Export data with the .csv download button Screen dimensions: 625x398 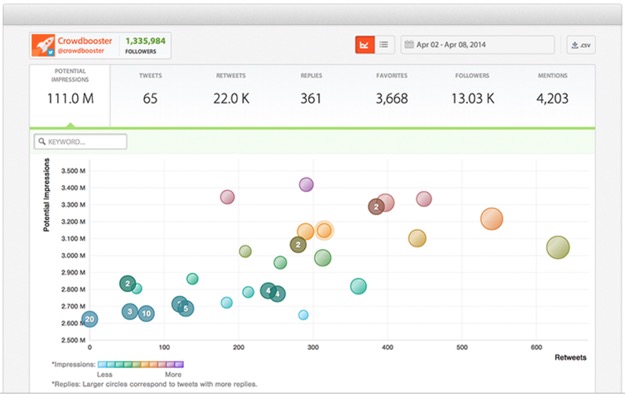coord(581,45)
